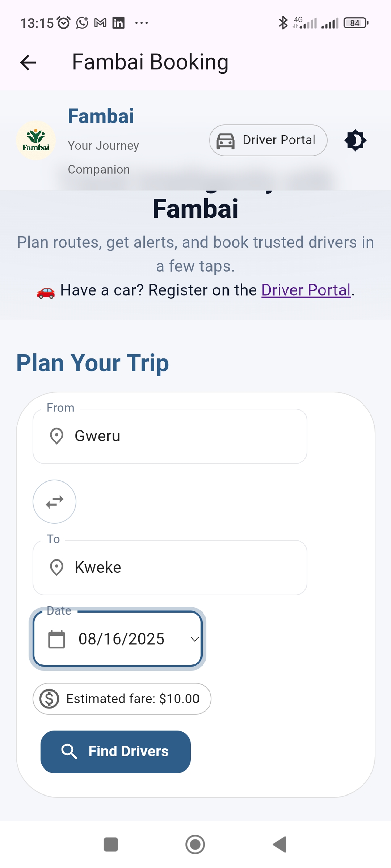Open the Fambai brand title in header
Image resolution: width=391 pixels, height=868 pixels.
(101, 116)
